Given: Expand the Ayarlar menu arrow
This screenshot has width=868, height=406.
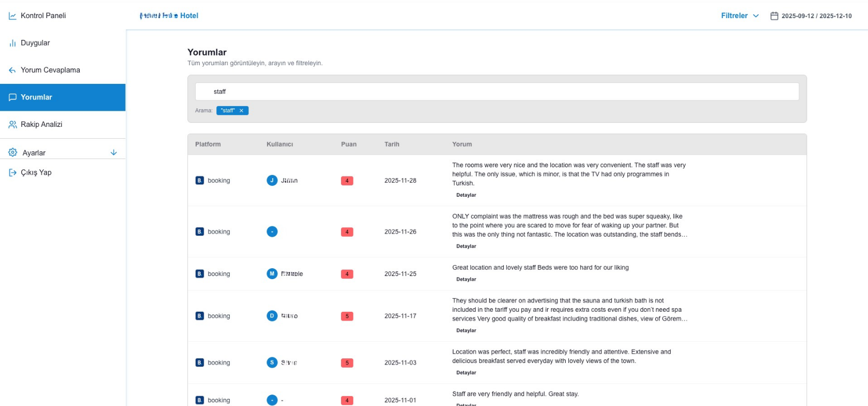Looking at the screenshot, I should pyautogui.click(x=114, y=153).
